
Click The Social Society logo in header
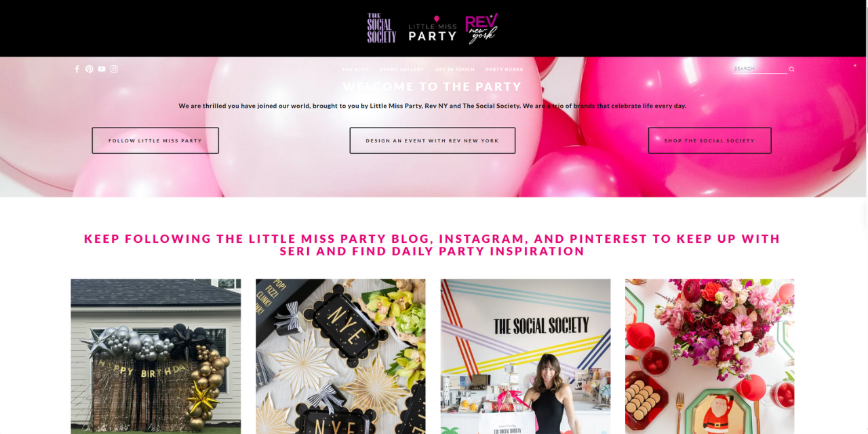click(381, 28)
